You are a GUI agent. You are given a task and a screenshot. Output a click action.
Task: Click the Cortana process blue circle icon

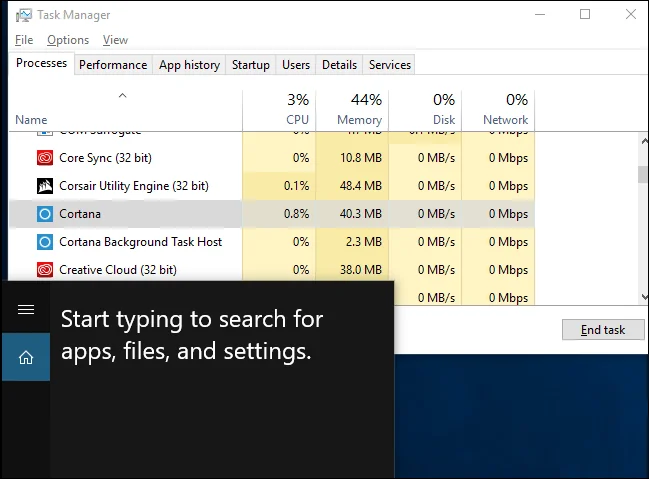tap(45, 214)
